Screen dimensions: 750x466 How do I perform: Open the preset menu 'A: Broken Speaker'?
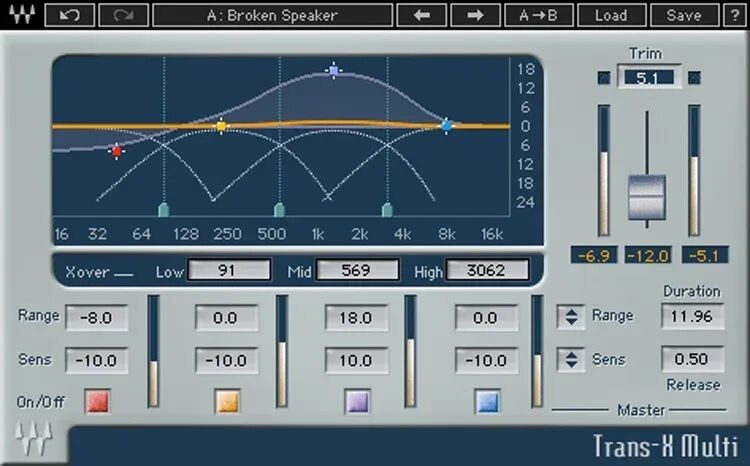tap(273, 15)
